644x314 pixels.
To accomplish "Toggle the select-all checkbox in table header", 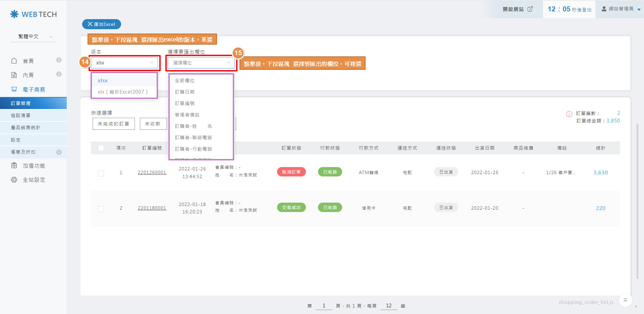I will coord(101,148).
